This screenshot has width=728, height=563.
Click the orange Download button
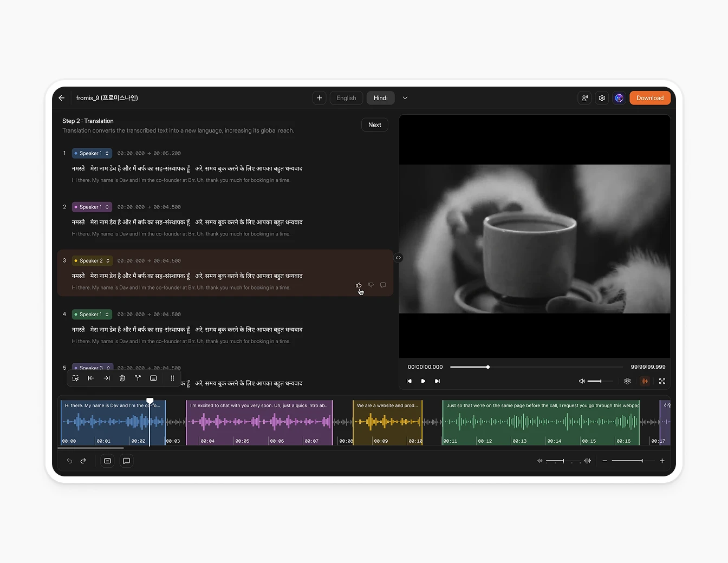(650, 98)
